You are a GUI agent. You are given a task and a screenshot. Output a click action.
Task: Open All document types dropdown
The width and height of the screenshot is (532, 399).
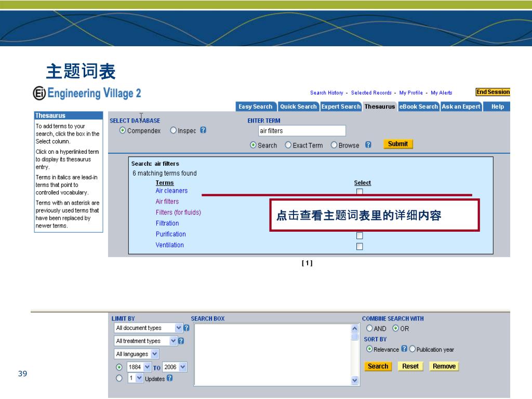(148, 328)
